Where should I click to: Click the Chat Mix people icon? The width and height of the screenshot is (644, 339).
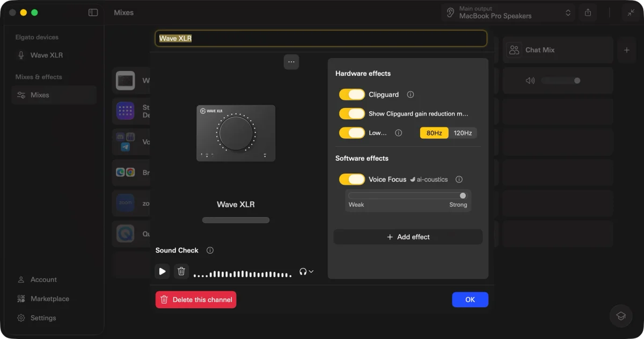pos(514,50)
